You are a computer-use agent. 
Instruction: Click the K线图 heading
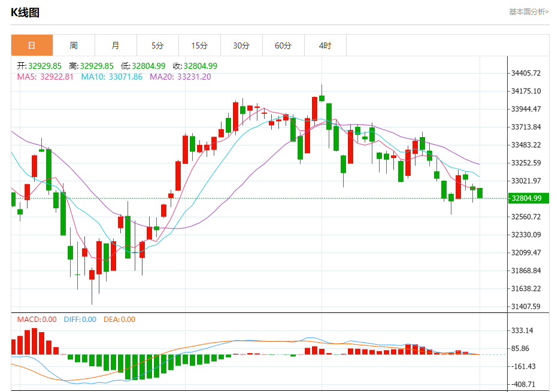pyautogui.click(x=25, y=13)
